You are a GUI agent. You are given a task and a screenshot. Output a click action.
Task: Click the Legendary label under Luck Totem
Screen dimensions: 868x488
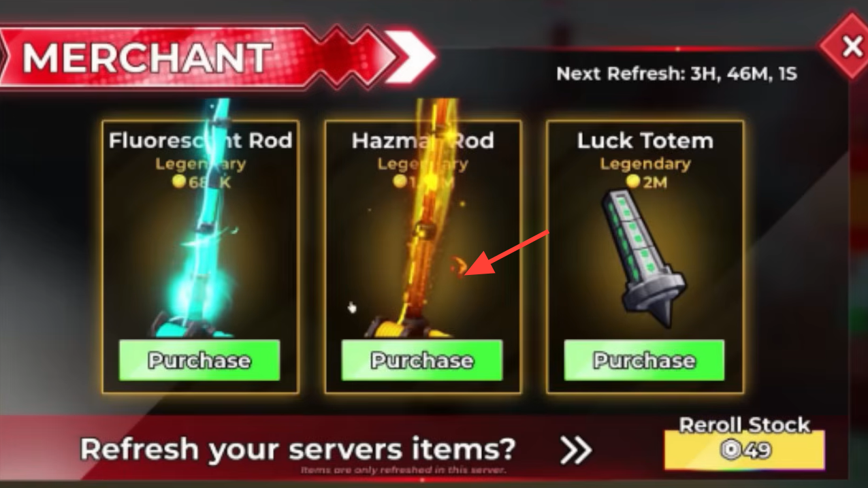tap(645, 164)
